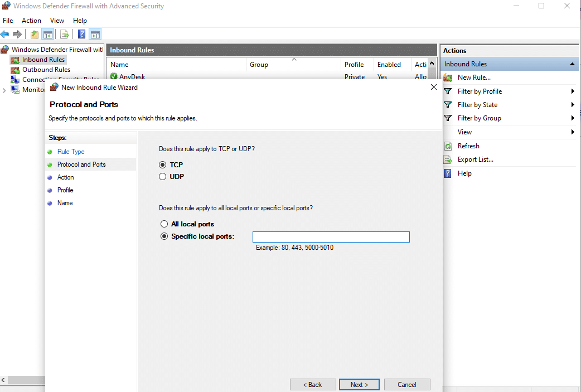The height and width of the screenshot is (392, 581).
Task: Click the specific local ports text field
Action: tap(331, 237)
